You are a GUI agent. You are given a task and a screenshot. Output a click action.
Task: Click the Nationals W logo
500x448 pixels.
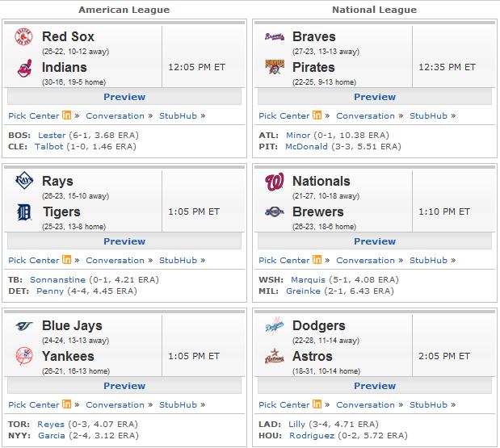tap(275, 182)
